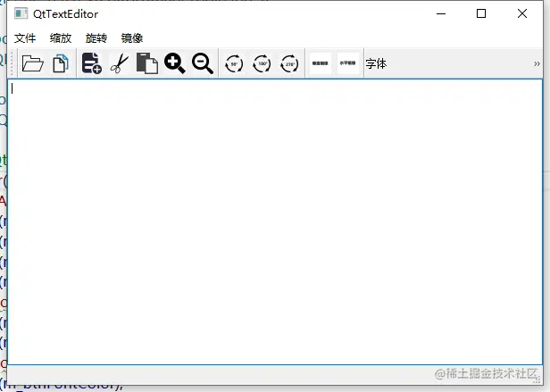
Task: Click the horizontal mirror toolbar button
Action: (x=347, y=63)
